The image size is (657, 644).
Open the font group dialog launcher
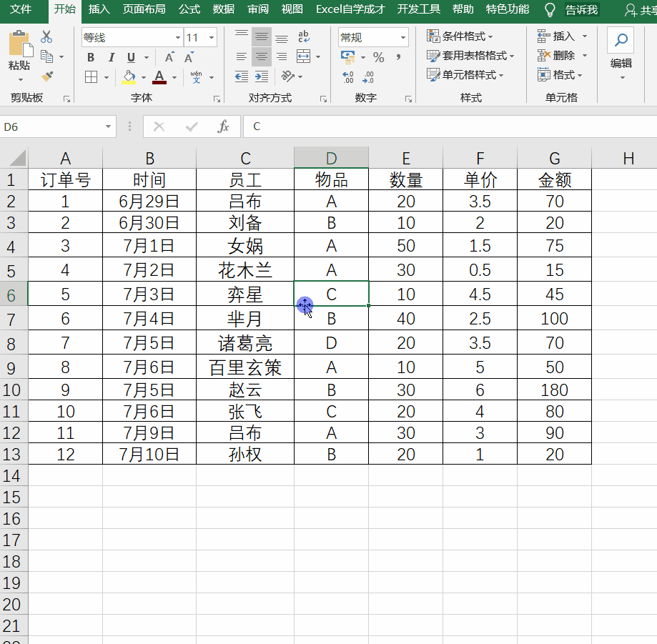(217, 99)
